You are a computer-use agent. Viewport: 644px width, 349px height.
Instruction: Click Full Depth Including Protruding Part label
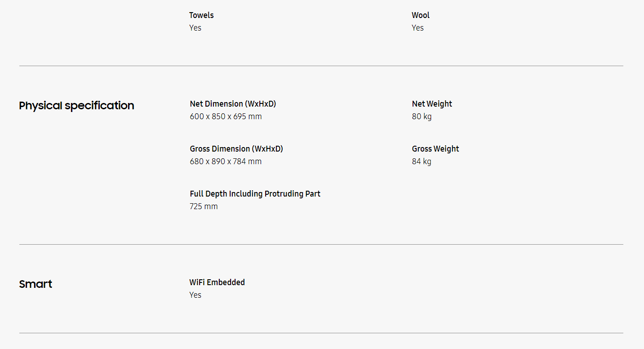255,194
